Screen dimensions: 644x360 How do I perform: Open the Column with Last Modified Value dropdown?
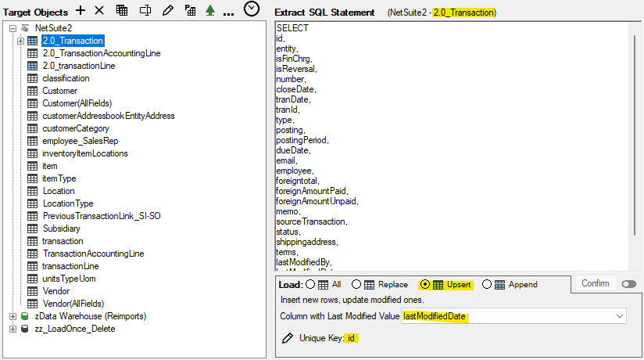pos(621,316)
